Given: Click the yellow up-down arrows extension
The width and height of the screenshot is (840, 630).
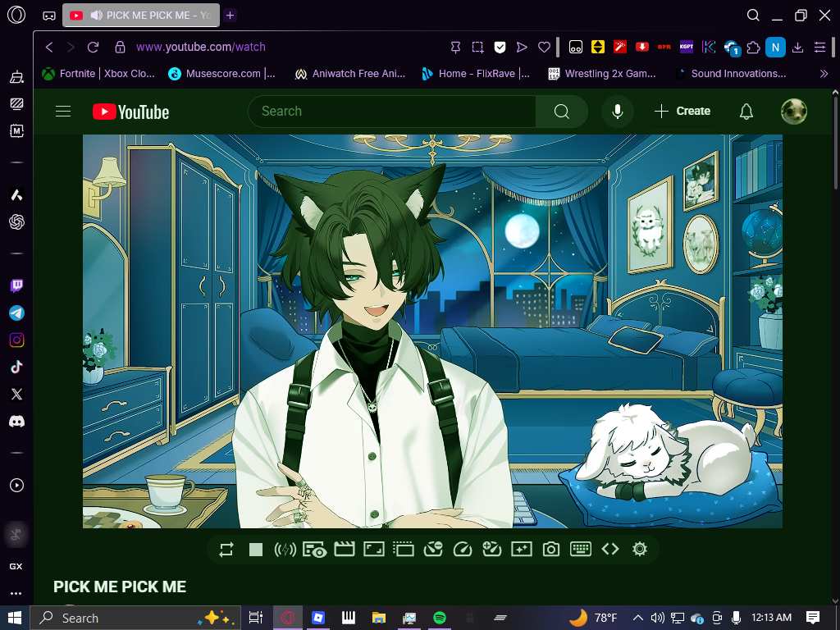Looking at the screenshot, I should coord(598,47).
